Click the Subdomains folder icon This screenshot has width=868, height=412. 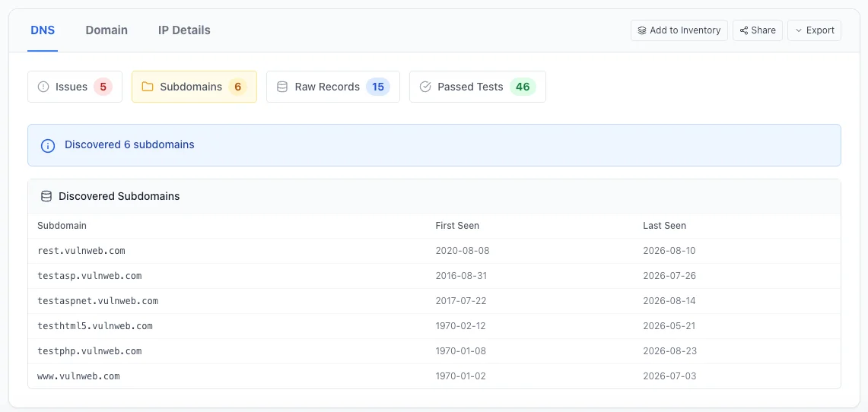click(x=148, y=87)
